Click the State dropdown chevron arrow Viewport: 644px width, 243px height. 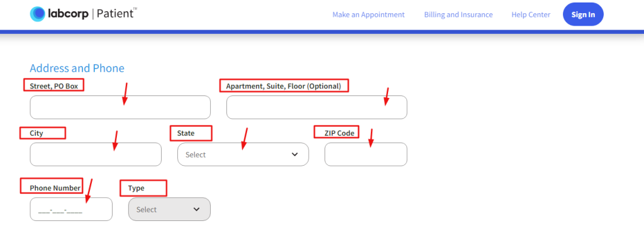[294, 154]
